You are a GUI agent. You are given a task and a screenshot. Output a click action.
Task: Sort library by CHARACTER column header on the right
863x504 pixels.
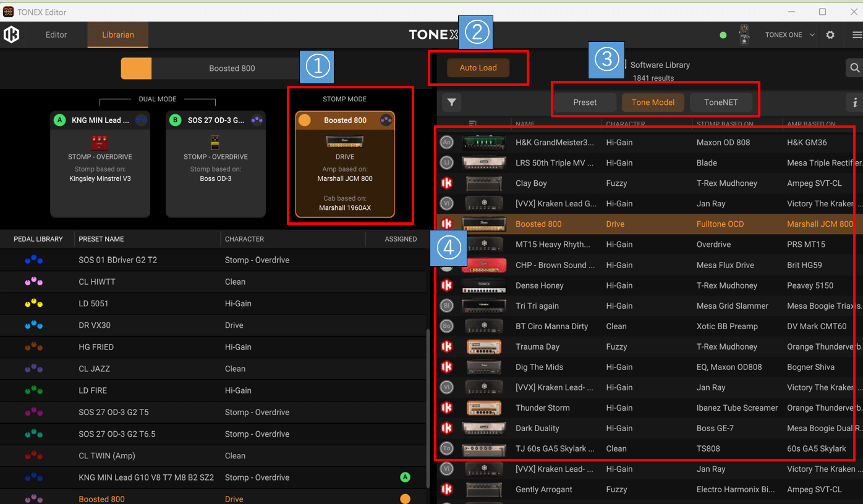[x=626, y=124]
